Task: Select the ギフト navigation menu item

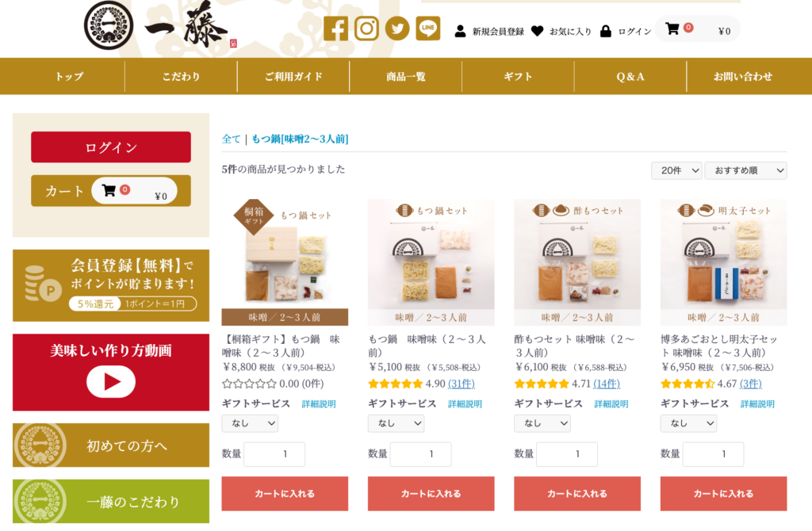Action: coord(518,77)
